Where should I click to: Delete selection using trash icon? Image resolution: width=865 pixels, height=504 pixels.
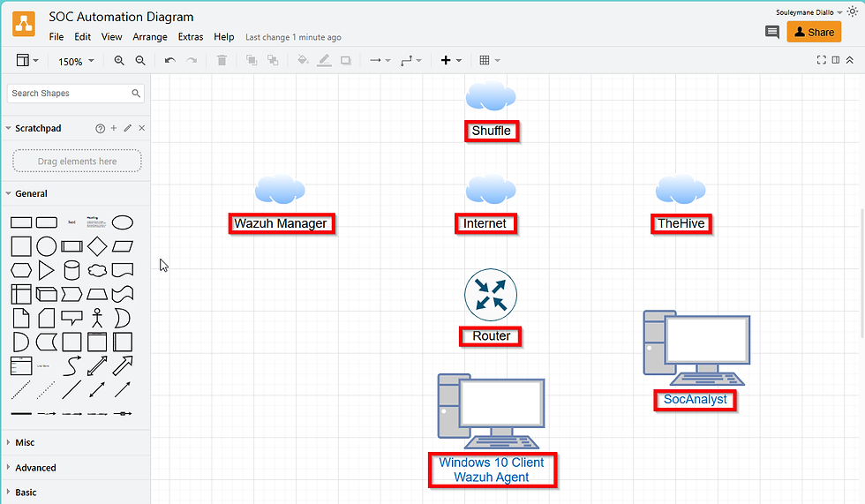pos(222,61)
